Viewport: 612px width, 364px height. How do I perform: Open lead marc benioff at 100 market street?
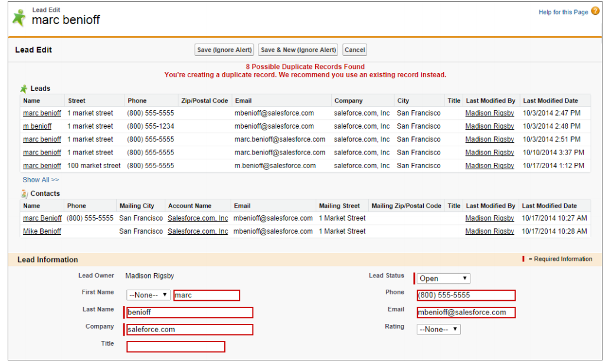[42, 166]
